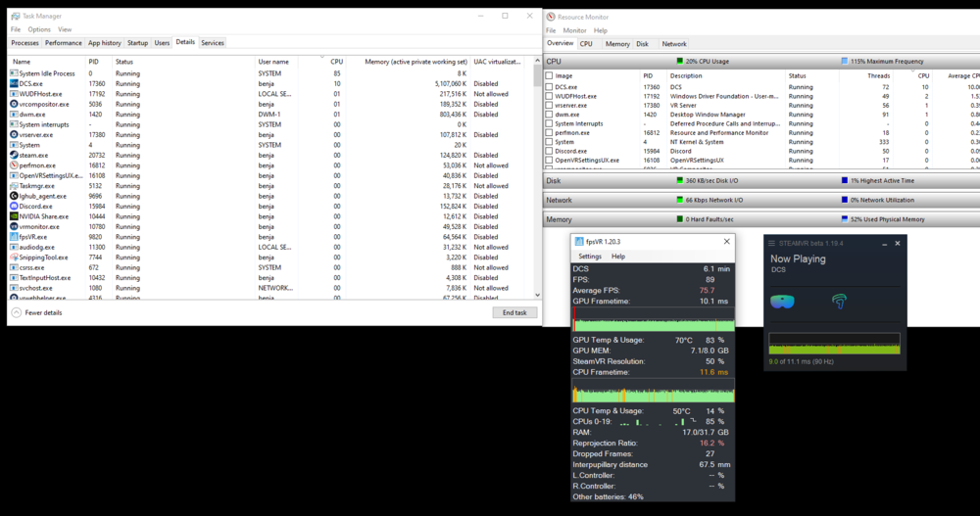
Task: Click the Taskmgr.exe icon in Task Manager list
Action: (x=14, y=185)
